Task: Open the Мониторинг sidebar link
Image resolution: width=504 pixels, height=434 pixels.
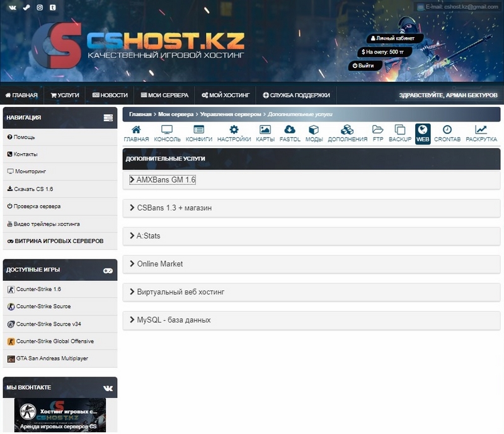Action: (26, 171)
